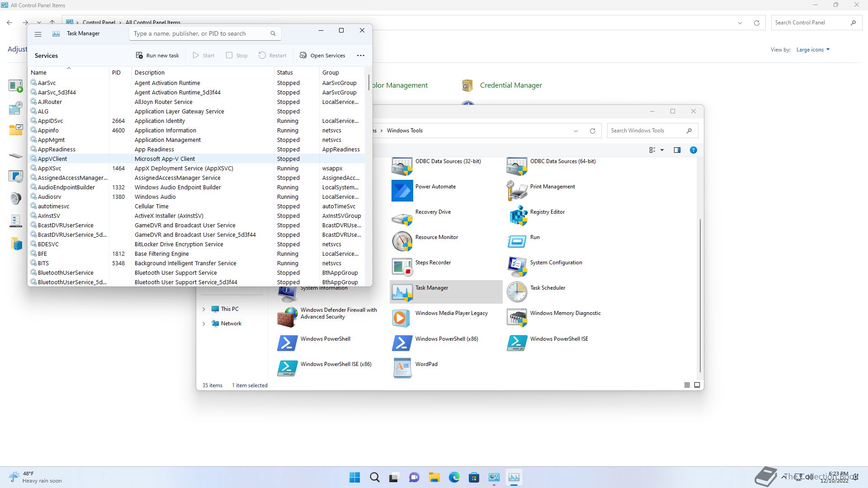Open taskbar Search
Viewport: 868px width, 488px height.
(x=375, y=477)
